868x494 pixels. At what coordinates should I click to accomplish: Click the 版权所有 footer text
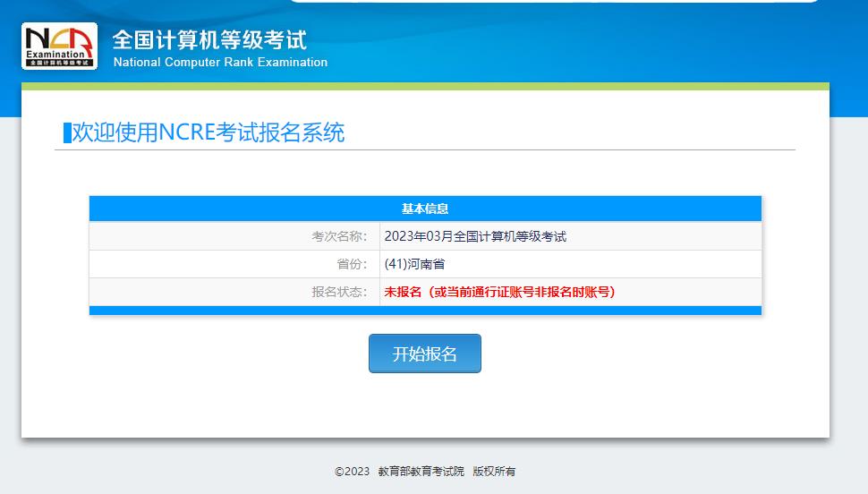[x=494, y=472]
